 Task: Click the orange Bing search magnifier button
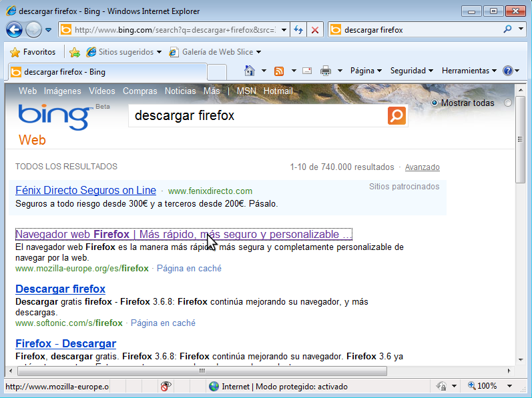click(x=396, y=115)
